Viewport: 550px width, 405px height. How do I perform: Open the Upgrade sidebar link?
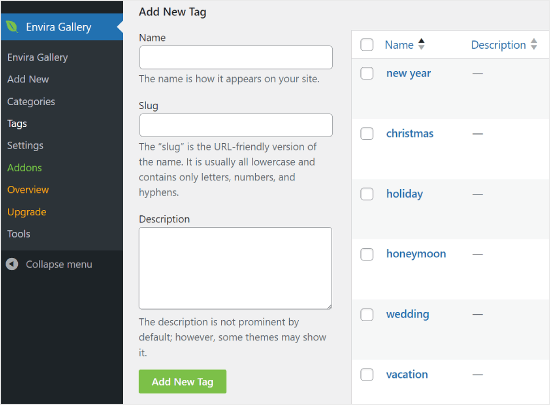(x=27, y=212)
